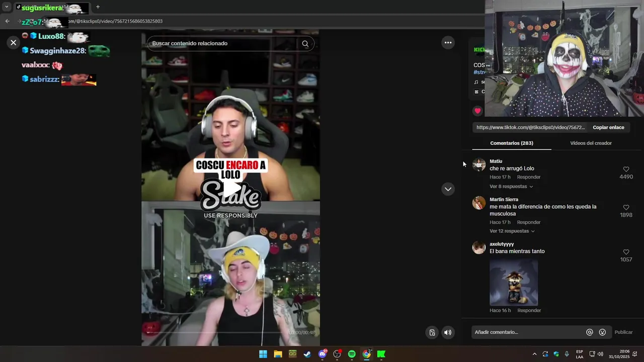This screenshot has height=362, width=644.
Task: Reply to axelutyyyy's comment
Action: (529, 310)
